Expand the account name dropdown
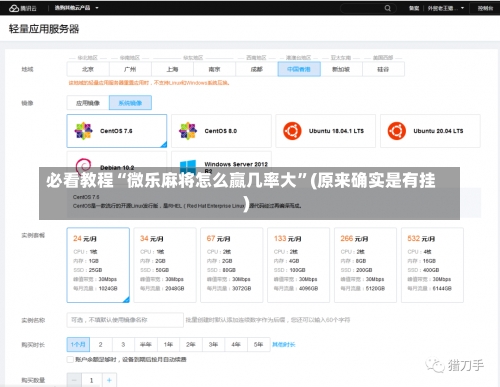The image size is (500, 387). (x=446, y=8)
